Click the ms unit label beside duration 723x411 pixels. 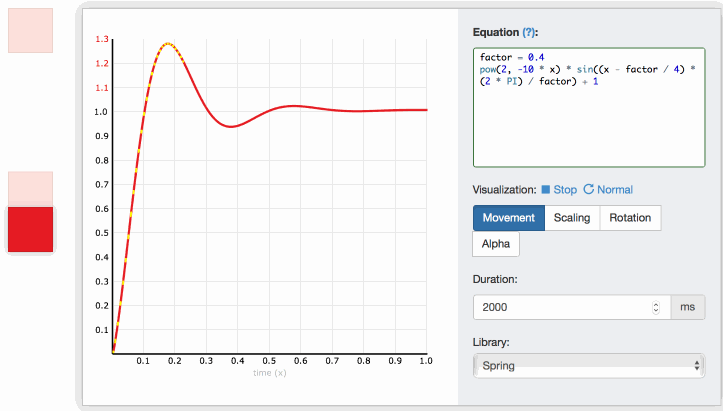(x=687, y=307)
